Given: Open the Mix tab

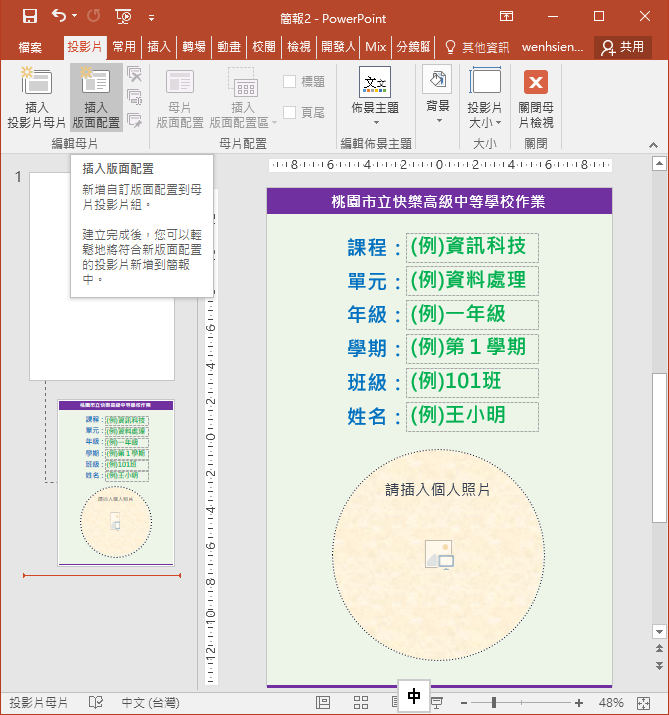Looking at the screenshot, I should (376, 47).
